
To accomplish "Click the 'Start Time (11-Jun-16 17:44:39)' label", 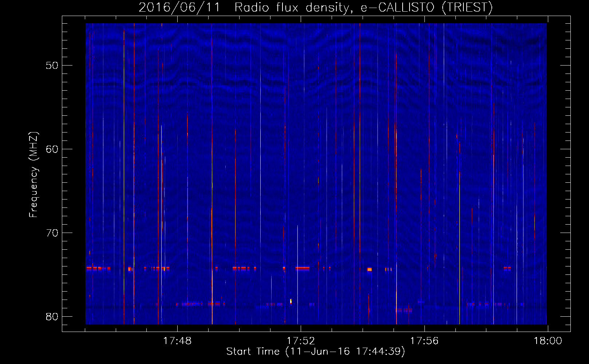I will (316, 352).
